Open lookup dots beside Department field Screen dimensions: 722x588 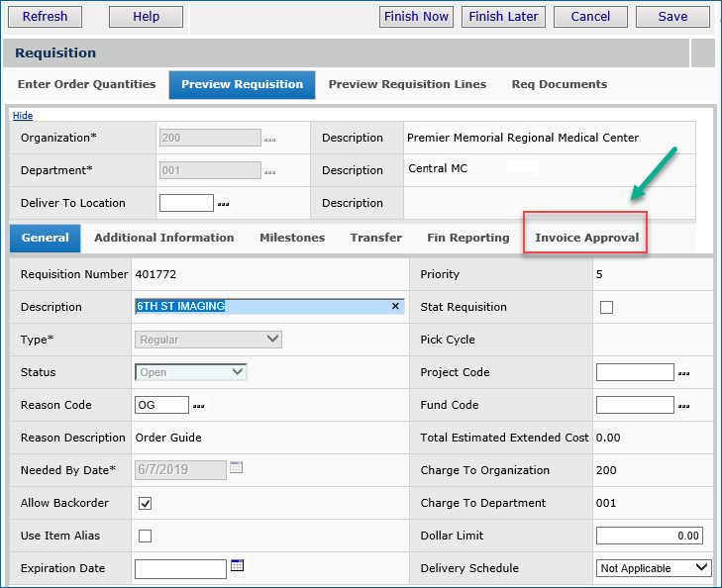coord(270,171)
